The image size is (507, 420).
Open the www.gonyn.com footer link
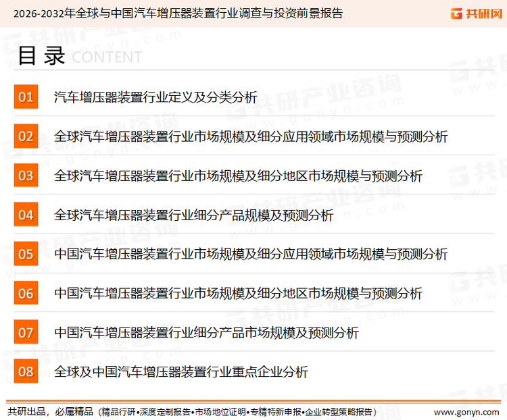tap(466, 413)
